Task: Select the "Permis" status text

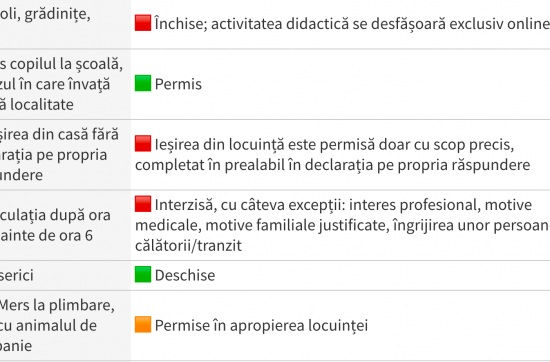Action: pos(178,84)
